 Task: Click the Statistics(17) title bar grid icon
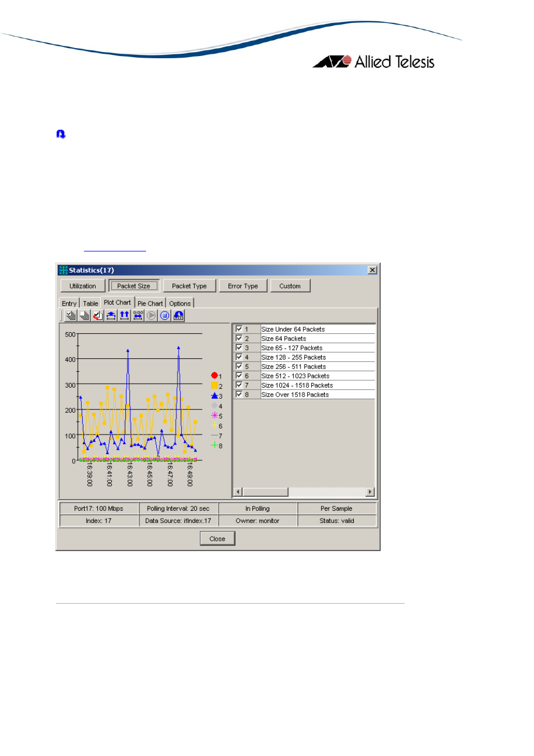pos(63,270)
